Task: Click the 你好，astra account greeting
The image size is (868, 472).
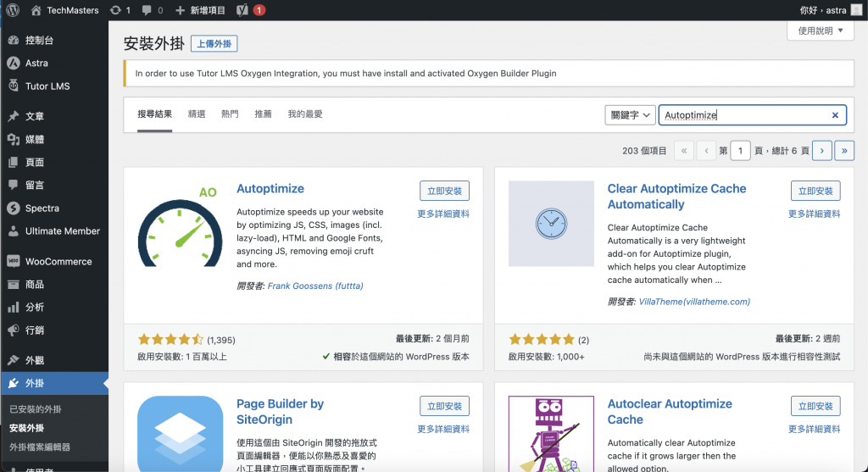Action: [x=822, y=10]
